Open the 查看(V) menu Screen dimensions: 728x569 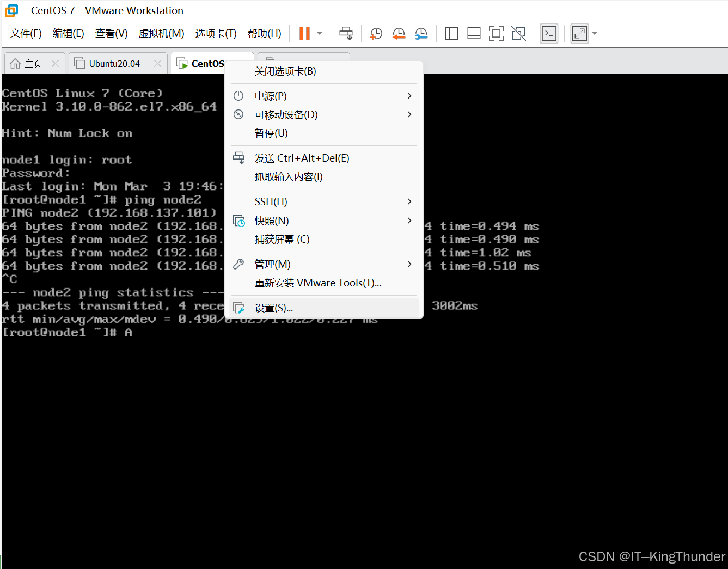coord(111,34)
